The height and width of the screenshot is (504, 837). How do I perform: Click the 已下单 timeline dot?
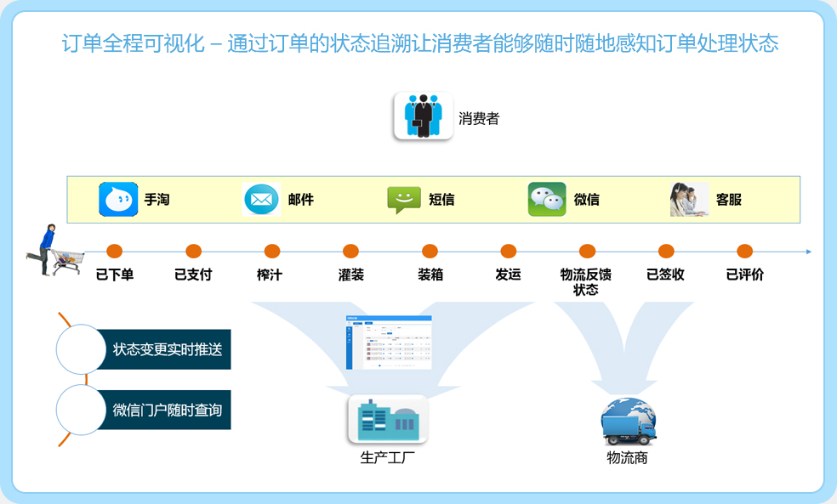(x=115, y=252)
